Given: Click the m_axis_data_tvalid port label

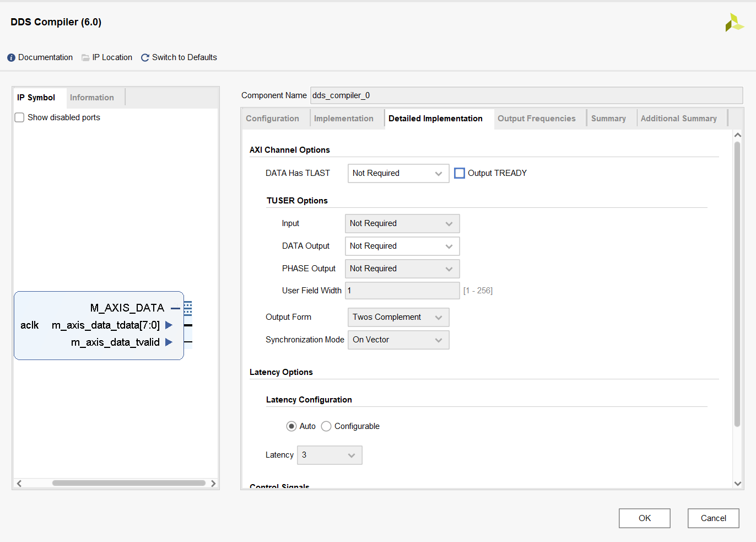Looking at the screenshot, I should pyautogui.click(x=115, y=342).
